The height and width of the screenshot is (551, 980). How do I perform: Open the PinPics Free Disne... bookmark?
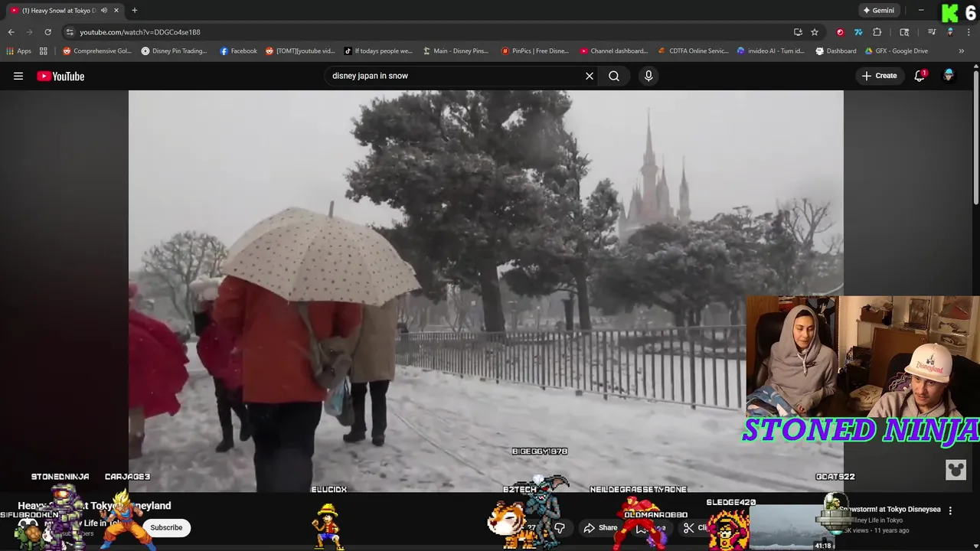point(534,51)
